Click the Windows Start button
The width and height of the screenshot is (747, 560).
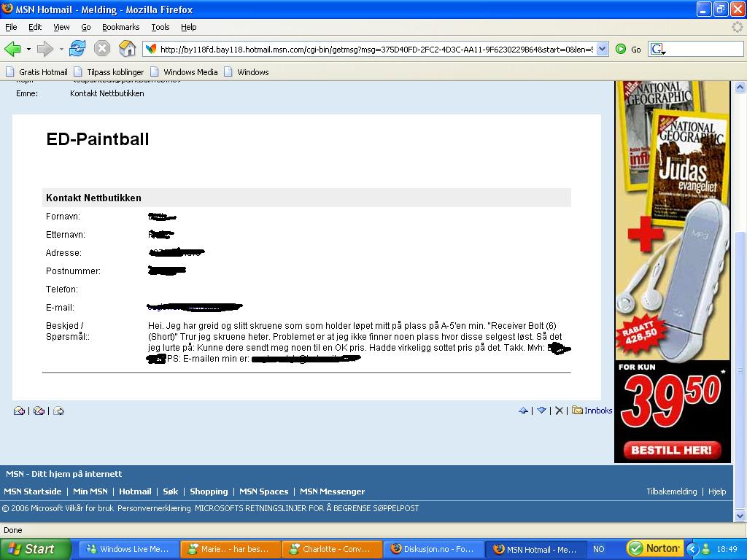tap(36, 549)
